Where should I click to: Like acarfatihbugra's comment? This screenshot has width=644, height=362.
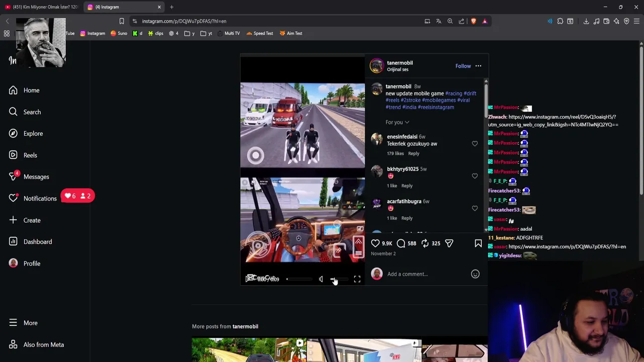(474, 208)
